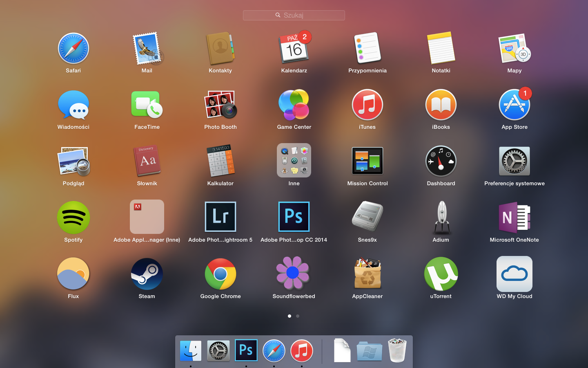The height and width of the screenshot is (368, 588).
Task: Launch iTunes from the Launchpad grid
Action: pyautogui.click(x=367, y=105)
